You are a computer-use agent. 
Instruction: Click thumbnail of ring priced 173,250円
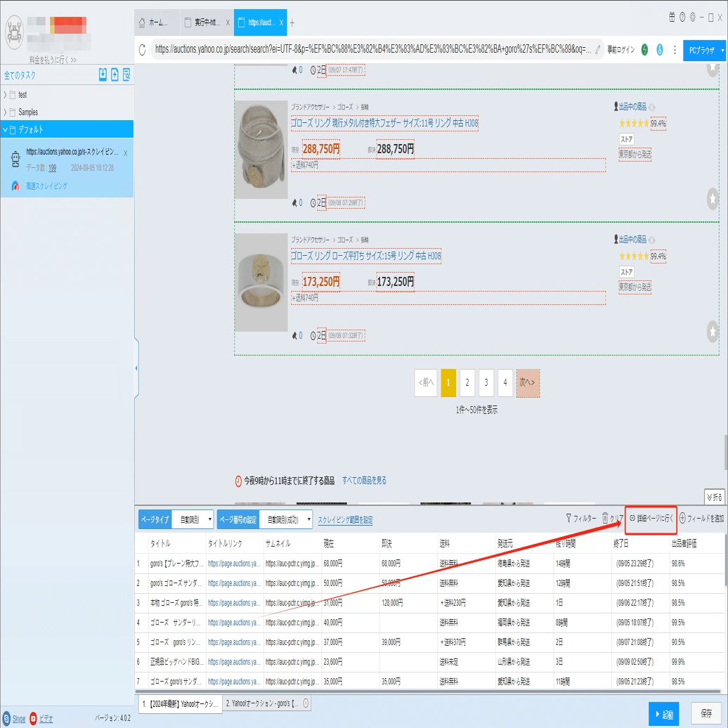[261, 282]
